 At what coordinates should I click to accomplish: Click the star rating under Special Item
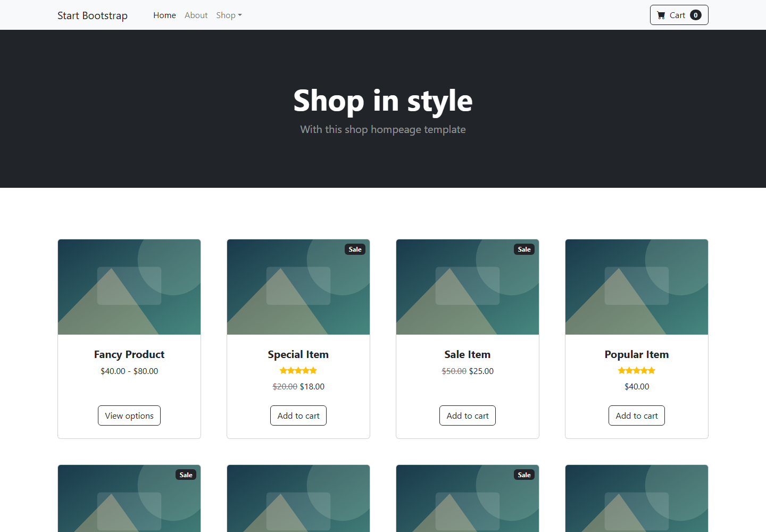(298, 370)
